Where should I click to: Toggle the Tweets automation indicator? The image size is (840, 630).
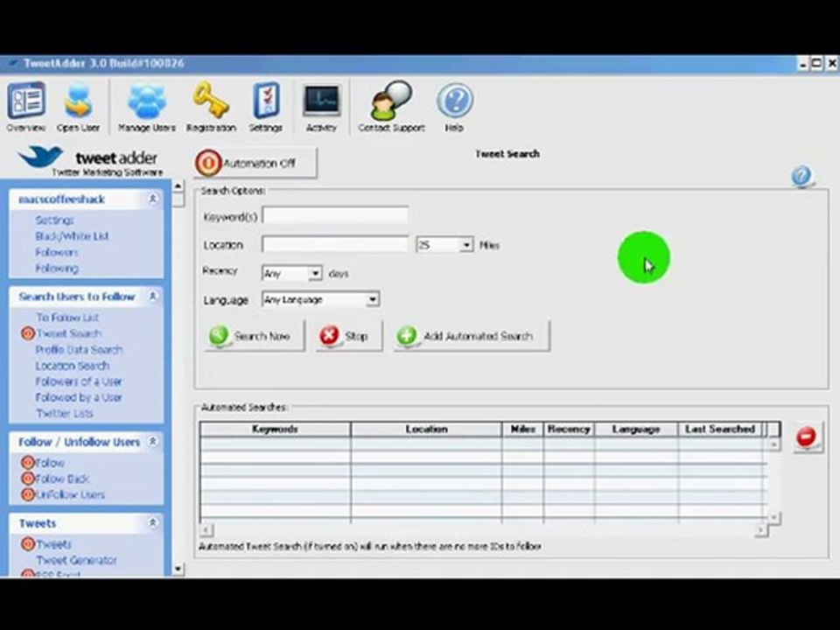[28, 543]
